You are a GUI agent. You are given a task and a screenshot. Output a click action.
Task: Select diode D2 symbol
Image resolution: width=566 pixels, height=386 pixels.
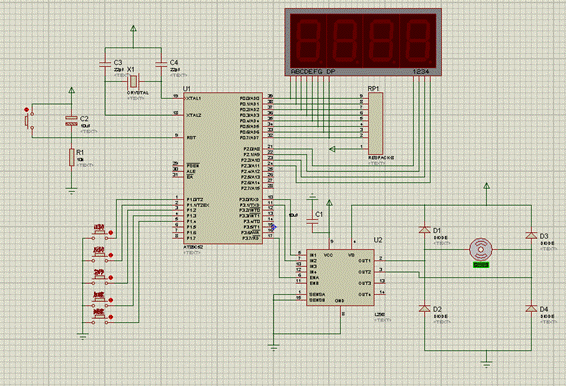click(424, 308)
